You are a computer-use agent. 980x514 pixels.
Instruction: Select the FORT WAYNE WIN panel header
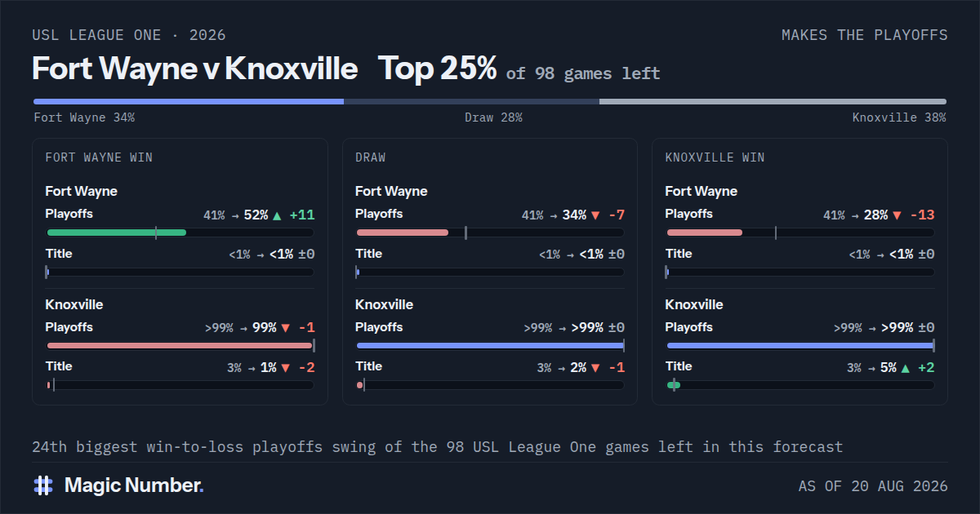(99, 157)
